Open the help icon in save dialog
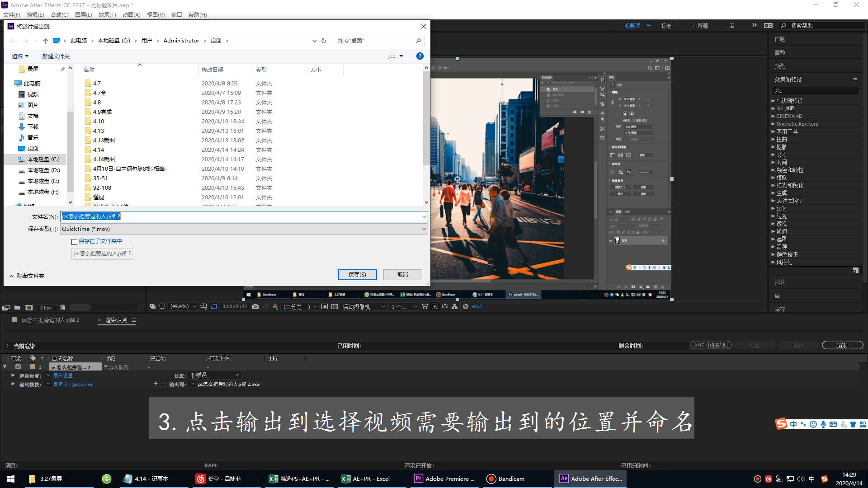This screenshot has width=868, height=488. click(420, 56)
